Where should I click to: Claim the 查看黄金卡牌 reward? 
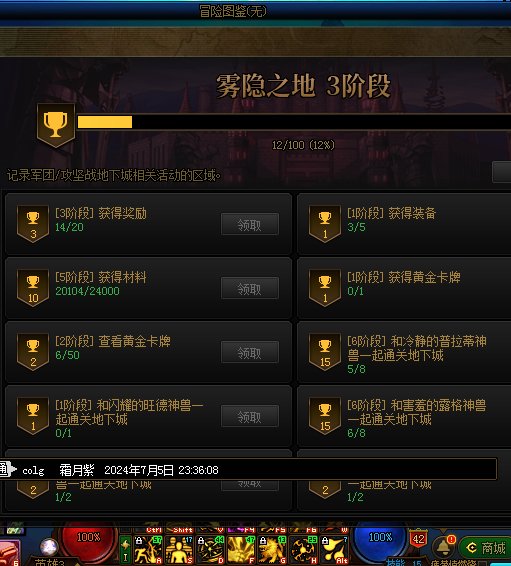click(250, 352)
